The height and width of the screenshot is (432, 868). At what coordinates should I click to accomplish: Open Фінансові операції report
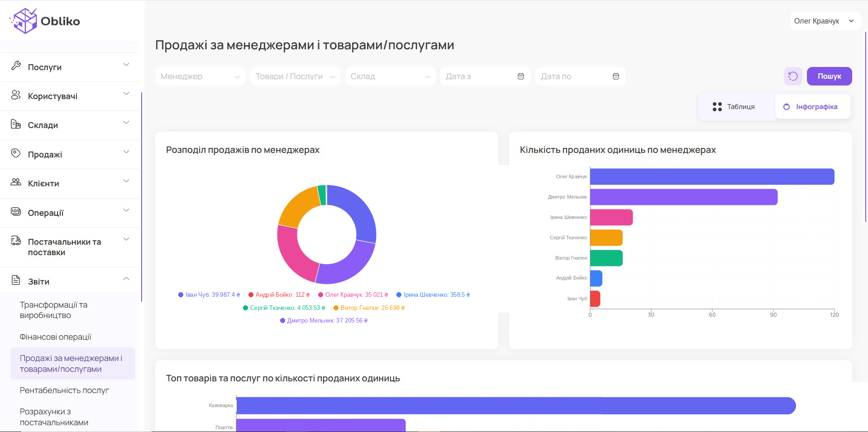pyautogui.click(x=72, y=337)
